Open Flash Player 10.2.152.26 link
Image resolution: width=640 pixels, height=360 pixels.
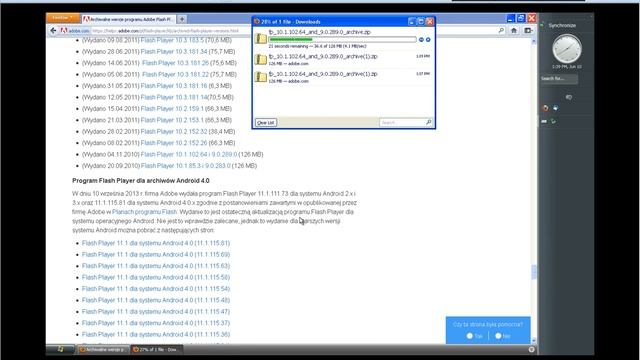174,143
